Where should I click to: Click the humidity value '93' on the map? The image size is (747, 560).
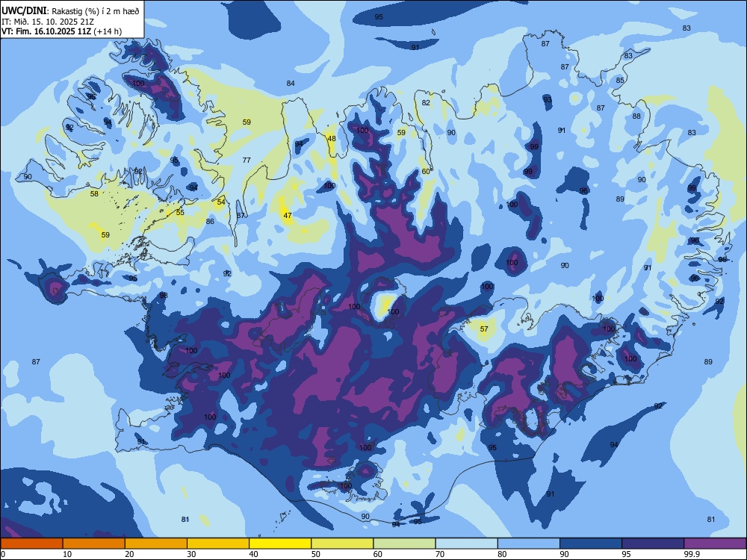548,99
